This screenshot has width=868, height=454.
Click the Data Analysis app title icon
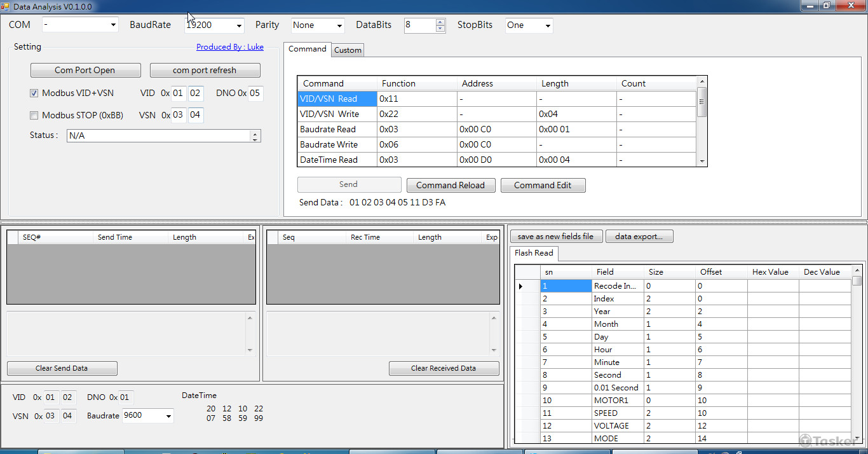[5, 6]
